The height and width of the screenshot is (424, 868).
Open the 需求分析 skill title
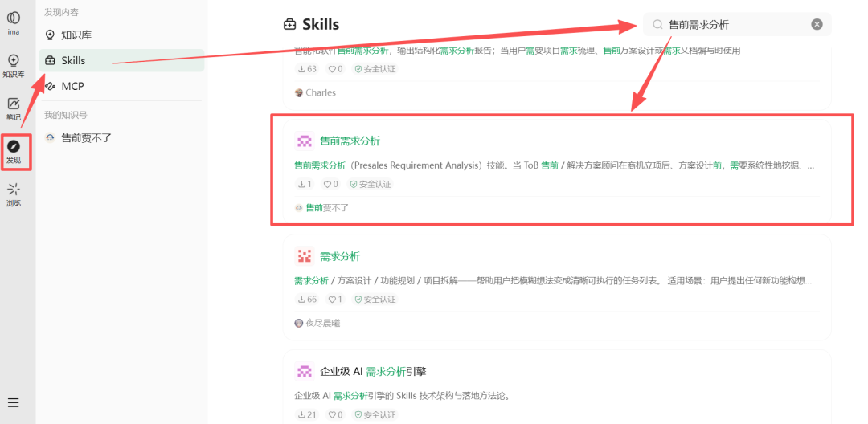coord(340,256)
